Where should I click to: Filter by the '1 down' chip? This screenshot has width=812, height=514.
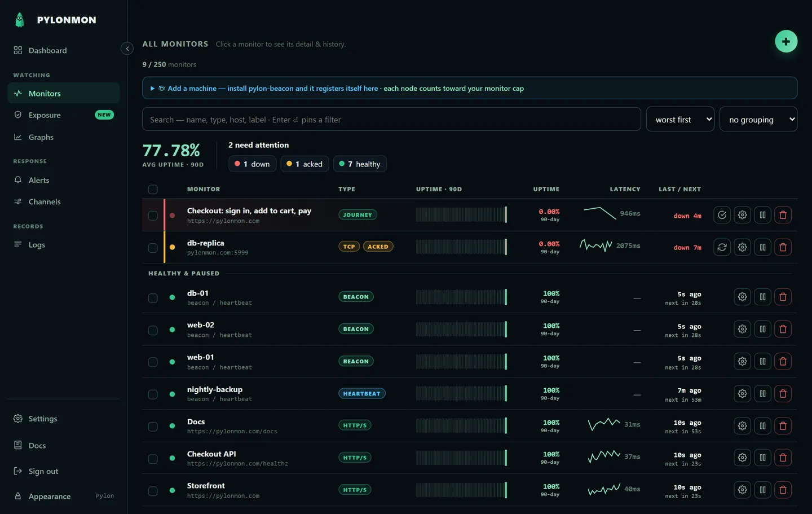coord(253,164)
